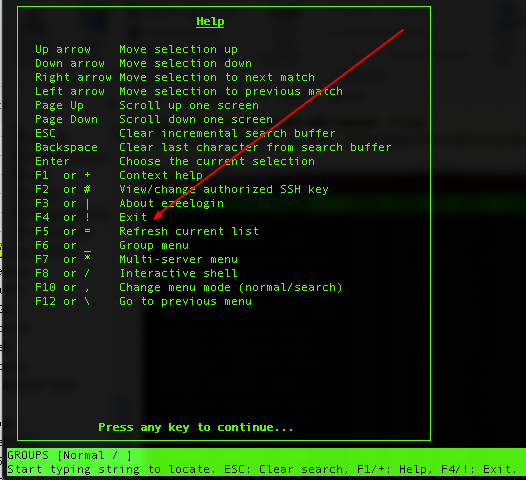
Task: Click the "Clear incremental search buffer" line
Action: tap(227, 134)
